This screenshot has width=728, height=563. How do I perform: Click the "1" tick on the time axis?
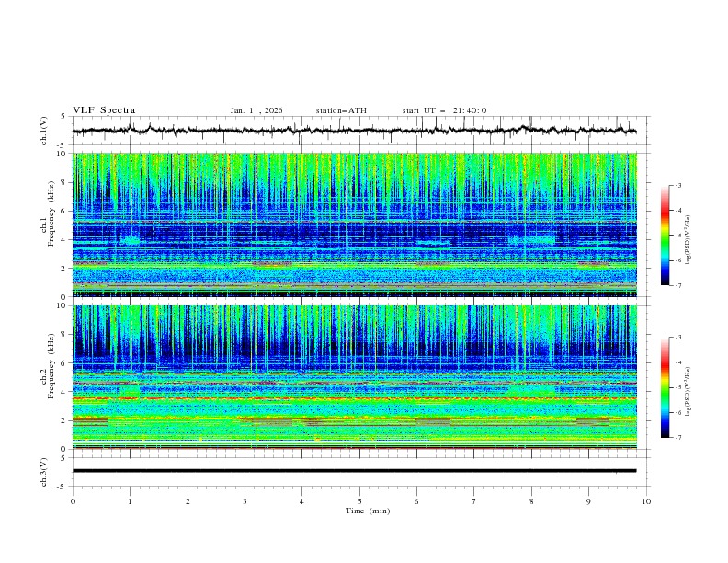pos(130,501)
